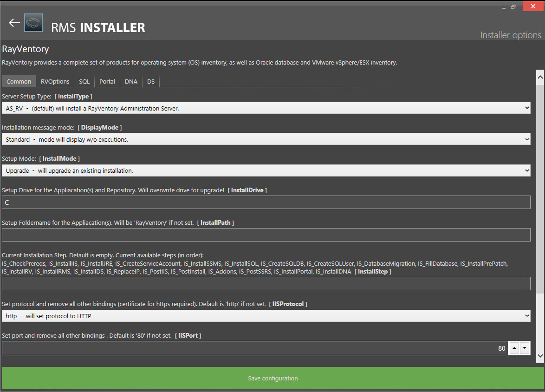
Task: Switch to the RVOptions tab
Action: coord(55,81)
